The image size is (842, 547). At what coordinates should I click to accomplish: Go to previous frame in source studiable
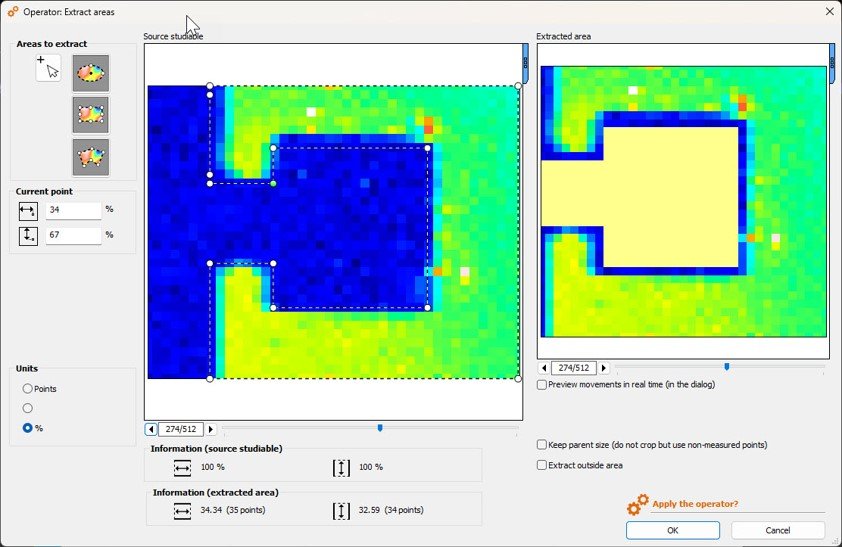[x=151, y=429]
